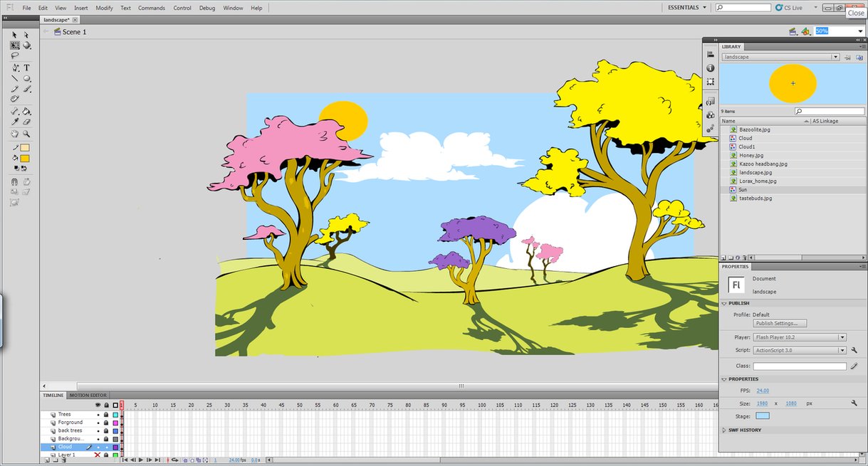Select the Brush tool
Viewport: 868px width, 466px height.
pos(26,89)
